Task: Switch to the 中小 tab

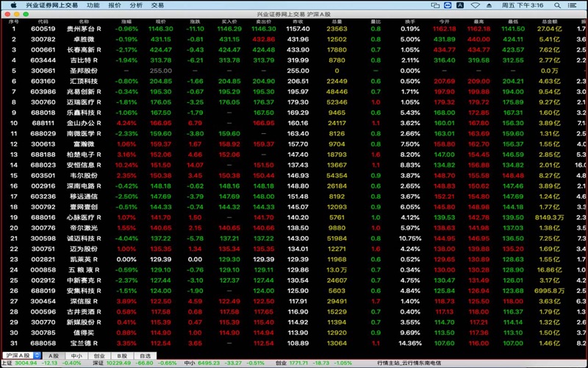Action: click(x=76, y=355)
